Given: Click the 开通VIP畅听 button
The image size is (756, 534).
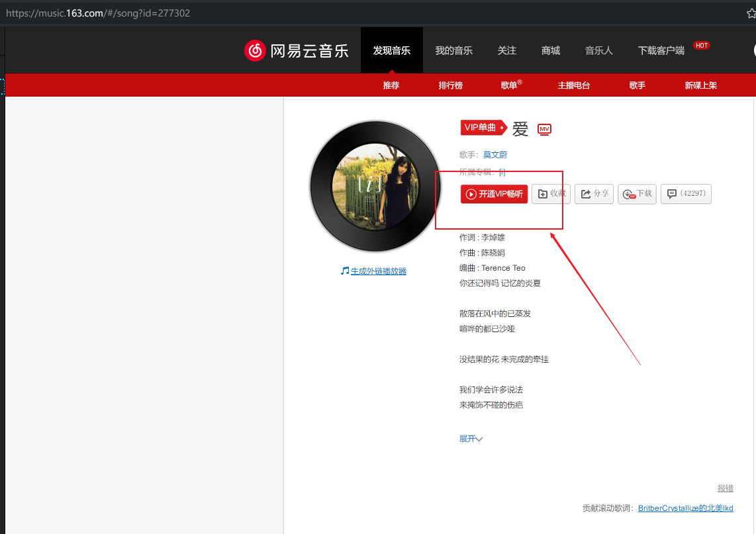Looking at the screenshot, I should [495, 194].
